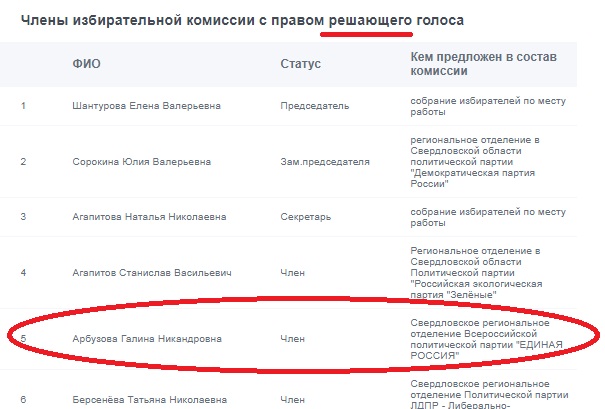Image resolution: width=605 pixels, height=409 pixels.
Task: Select the name Арбузова Галина Никандровна
Action: click(147, 339)
